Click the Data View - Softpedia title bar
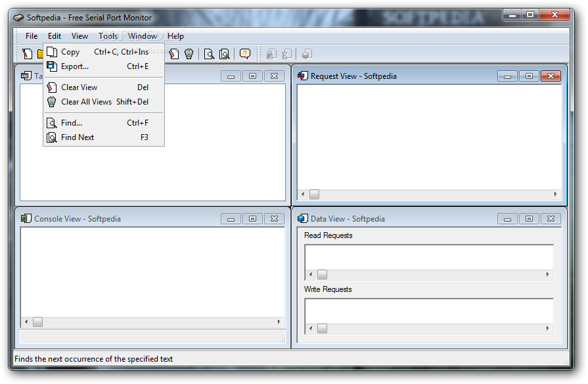 click(430, 219)
